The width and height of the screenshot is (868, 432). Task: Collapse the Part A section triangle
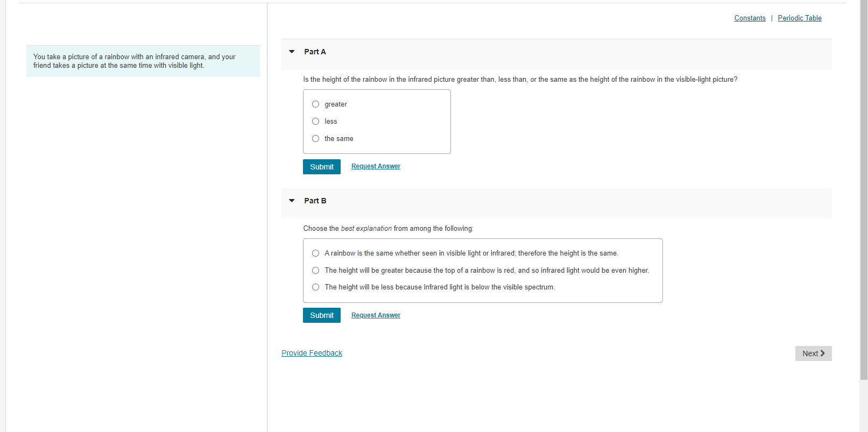292,52
